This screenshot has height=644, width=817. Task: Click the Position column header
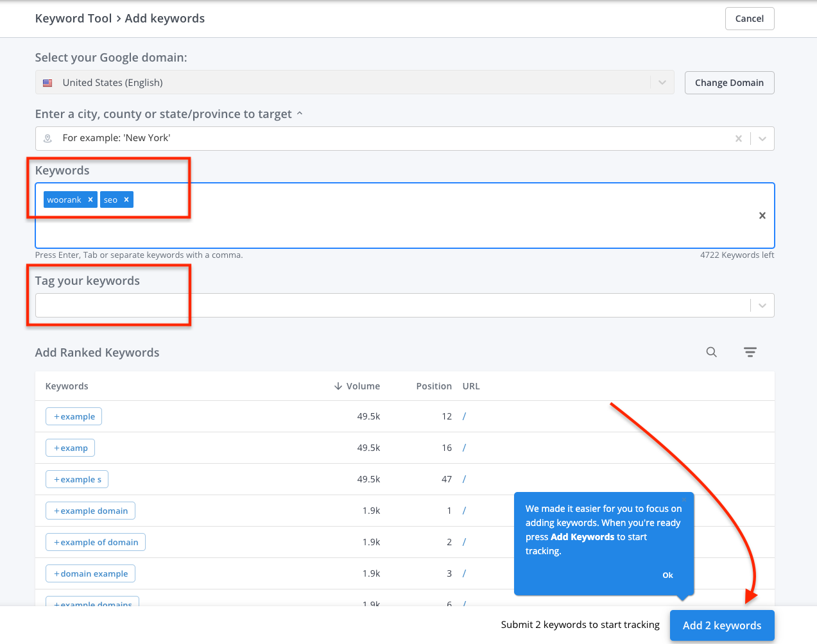coord(434,386)
